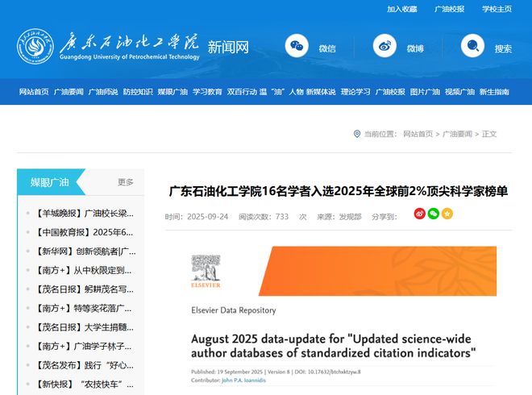Open the 【羊城晚报】 sidebar news item
This screenshot has width=532, height=395.
pos(85,214)
